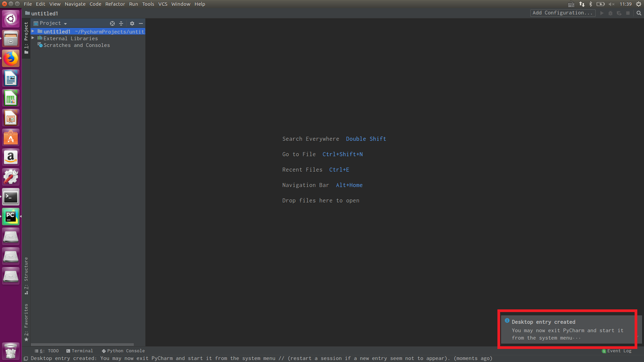Screen dimensions: 644x362
Task: Toggle the Favorites side tool window
Action: click(26, 322)
